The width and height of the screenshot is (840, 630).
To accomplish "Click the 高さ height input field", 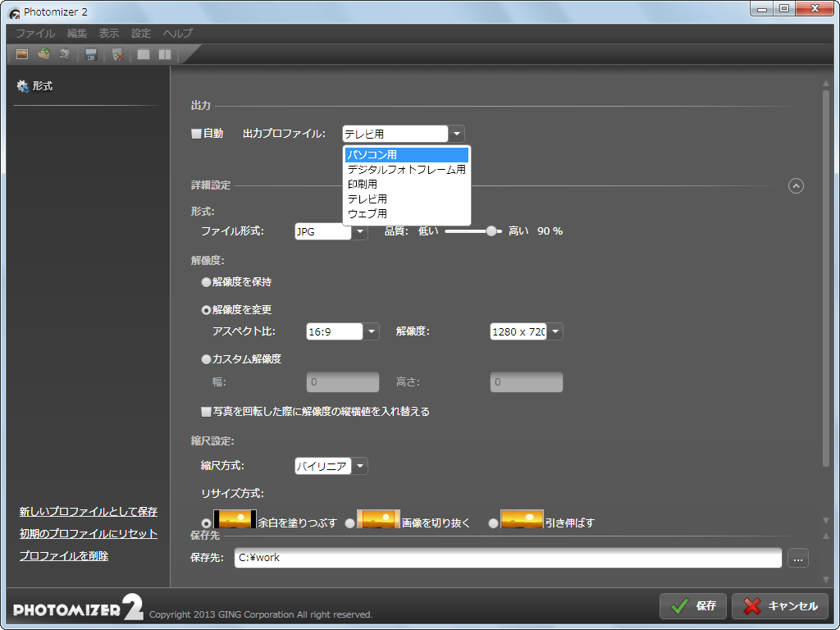I will pos(527,382).
